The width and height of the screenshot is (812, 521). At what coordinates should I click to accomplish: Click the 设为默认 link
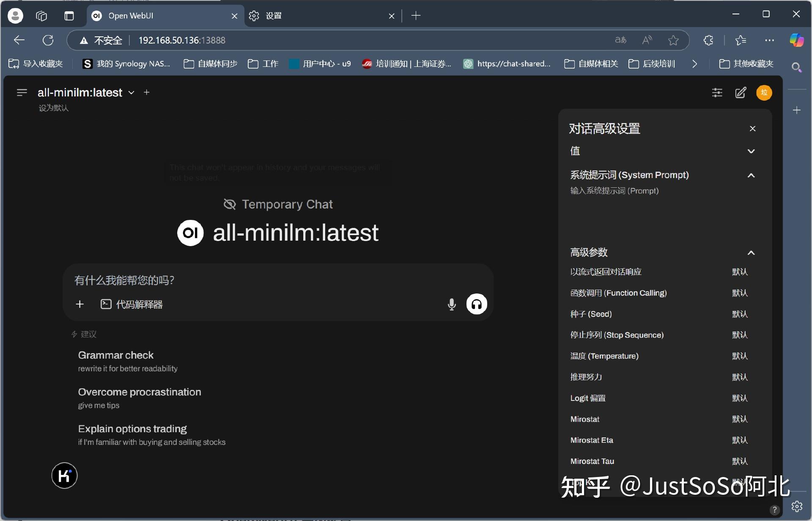point(53,108)
